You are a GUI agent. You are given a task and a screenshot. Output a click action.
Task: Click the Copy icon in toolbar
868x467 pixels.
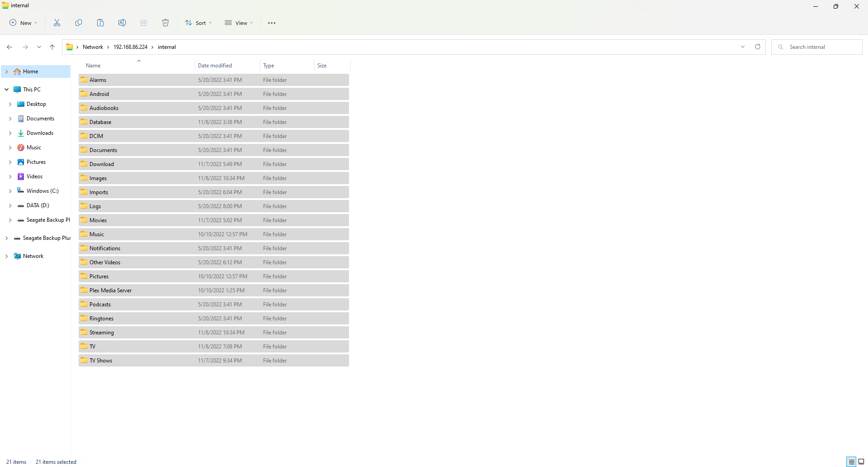(79, 23)
